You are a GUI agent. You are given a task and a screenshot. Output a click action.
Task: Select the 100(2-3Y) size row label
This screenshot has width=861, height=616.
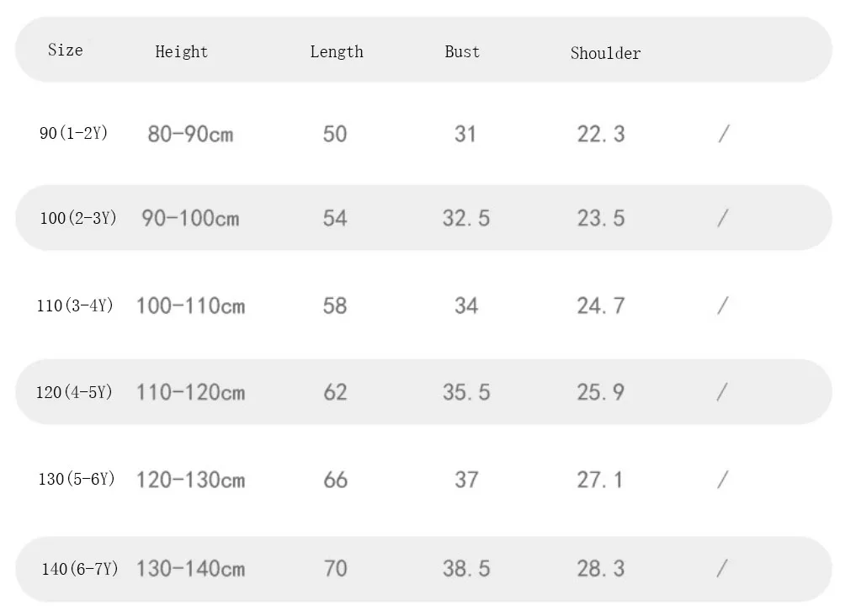(78, 218)
